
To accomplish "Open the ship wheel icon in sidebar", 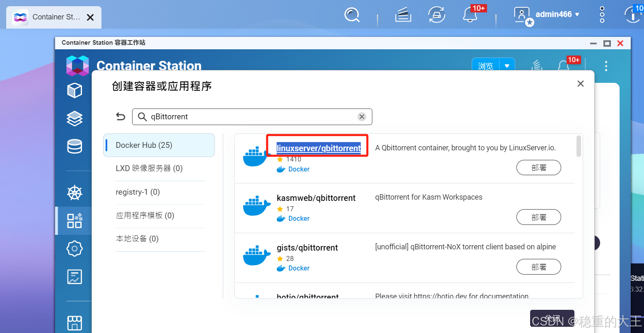I will pyautogui.click(x=75, y=193).
